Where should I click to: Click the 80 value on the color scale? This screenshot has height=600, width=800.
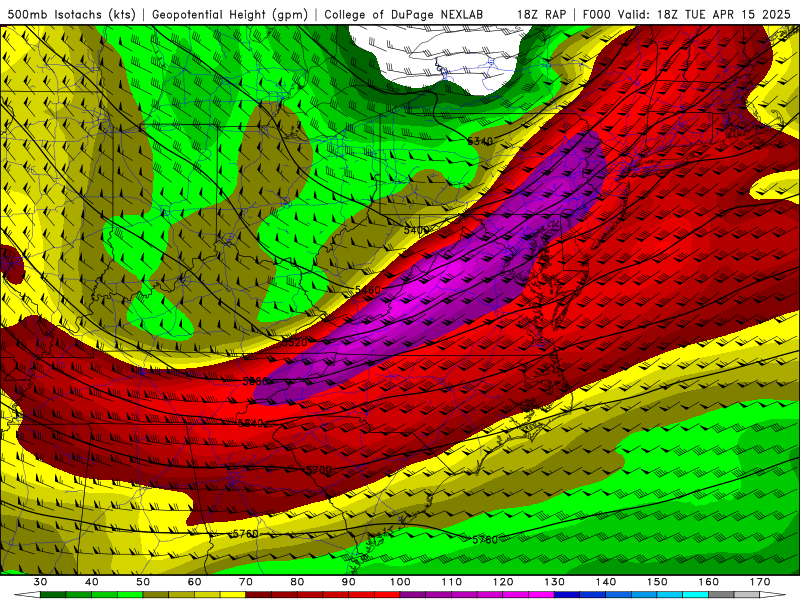click(x=297, y=582)
